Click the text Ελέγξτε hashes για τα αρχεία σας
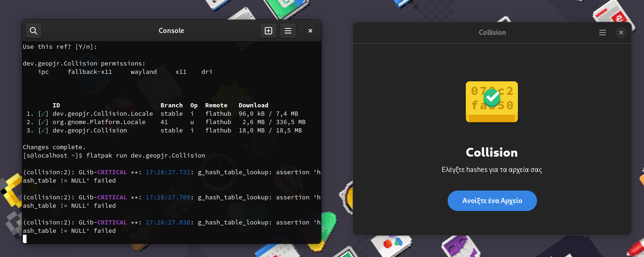 point(492,170)
